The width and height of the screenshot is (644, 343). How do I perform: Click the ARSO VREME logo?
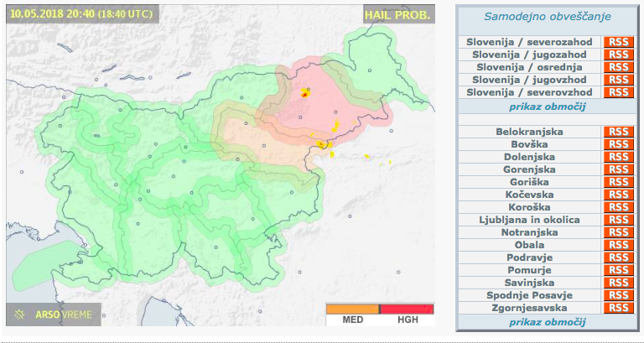click(55, 315)
